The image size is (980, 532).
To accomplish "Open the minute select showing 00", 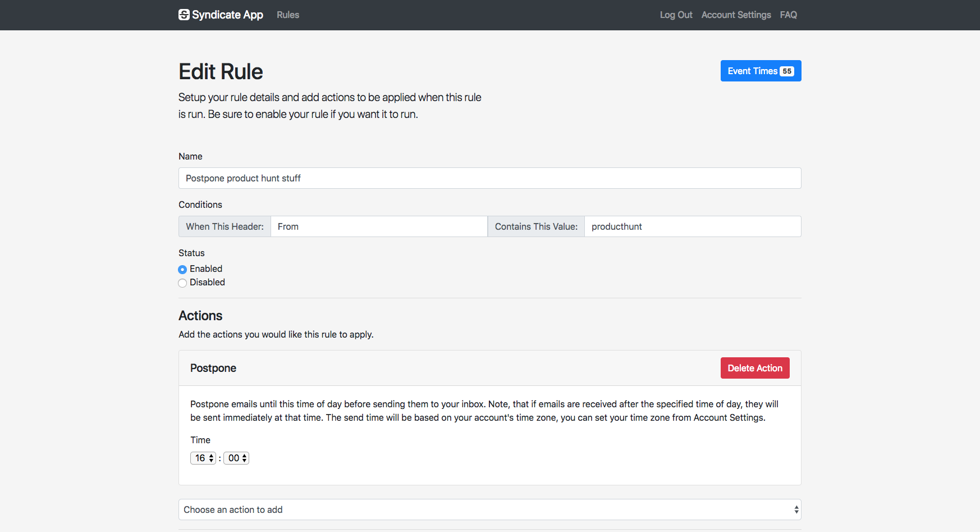I will (236, 458).
